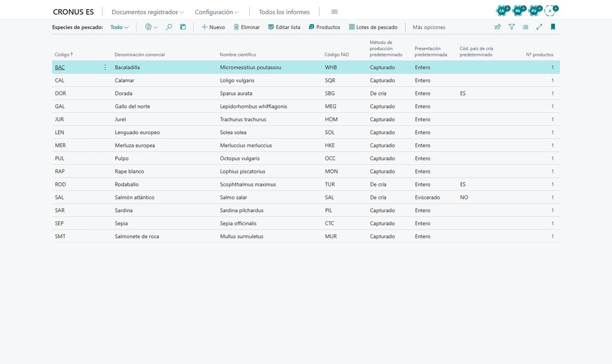Show row actions for Bacaladilla

pos(105,67)
